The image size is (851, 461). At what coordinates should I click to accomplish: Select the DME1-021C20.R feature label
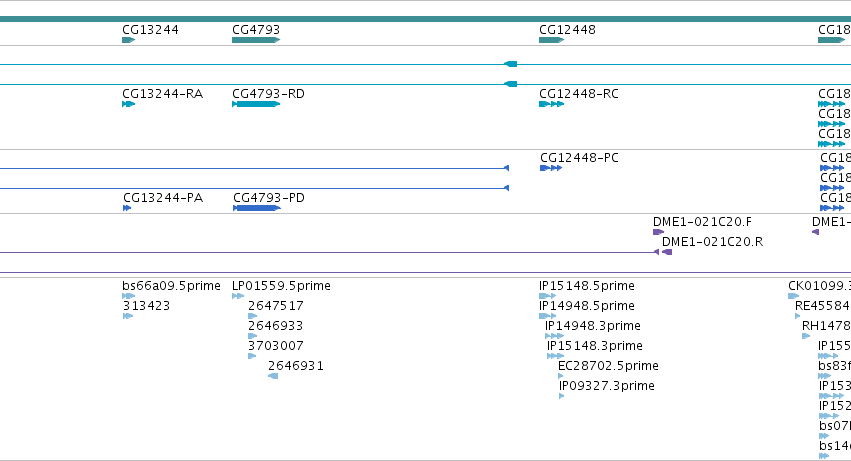(712, 242)
